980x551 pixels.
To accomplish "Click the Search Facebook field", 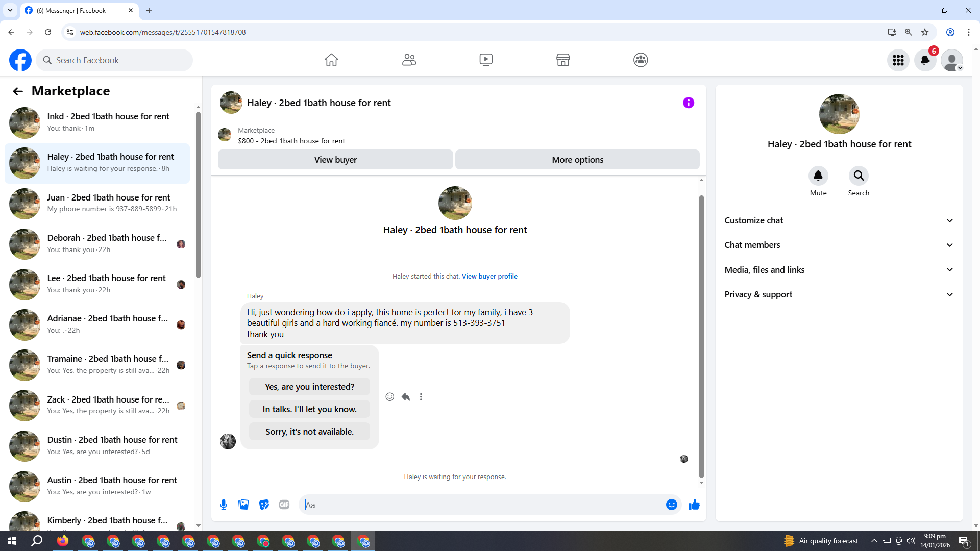I will pos(115,60).
